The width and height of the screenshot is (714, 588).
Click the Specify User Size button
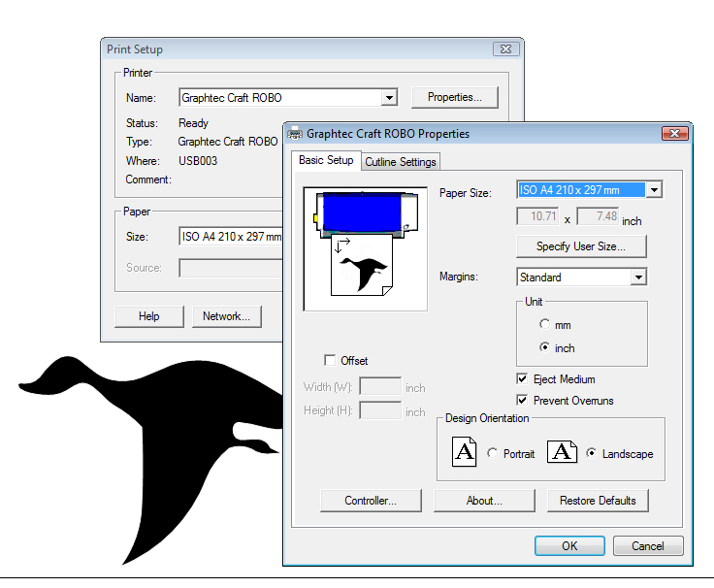(x=581, y=246)
